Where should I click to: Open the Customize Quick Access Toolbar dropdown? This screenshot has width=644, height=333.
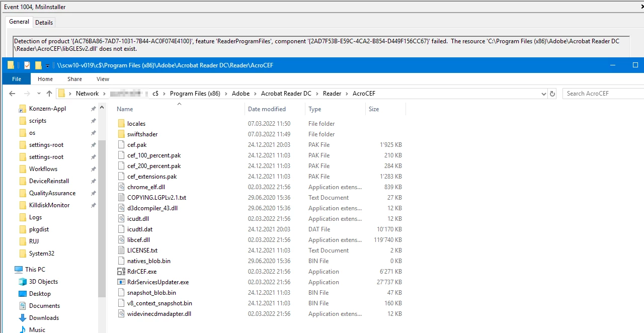pyautogui.click(x=47, y=65)
